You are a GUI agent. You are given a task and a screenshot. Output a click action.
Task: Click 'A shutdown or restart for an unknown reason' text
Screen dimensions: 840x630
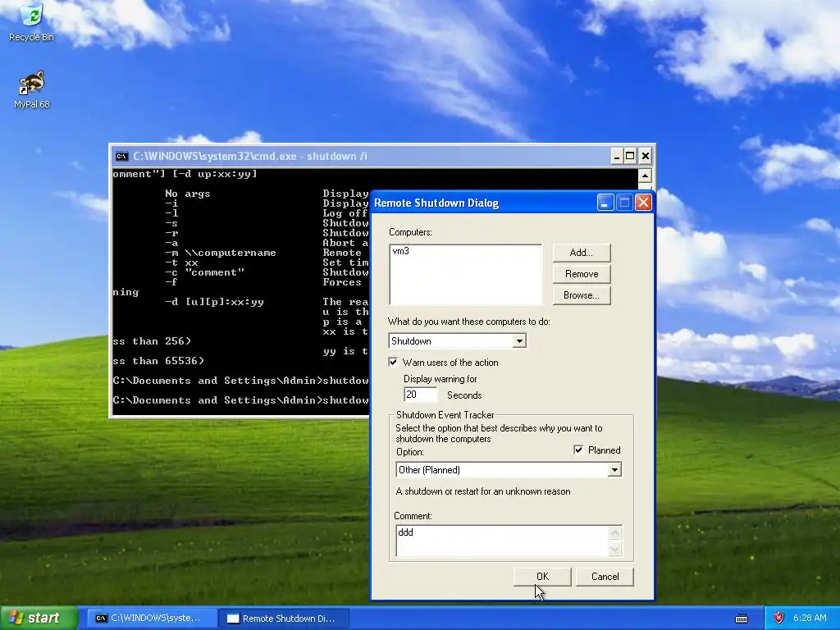[482, 491]
